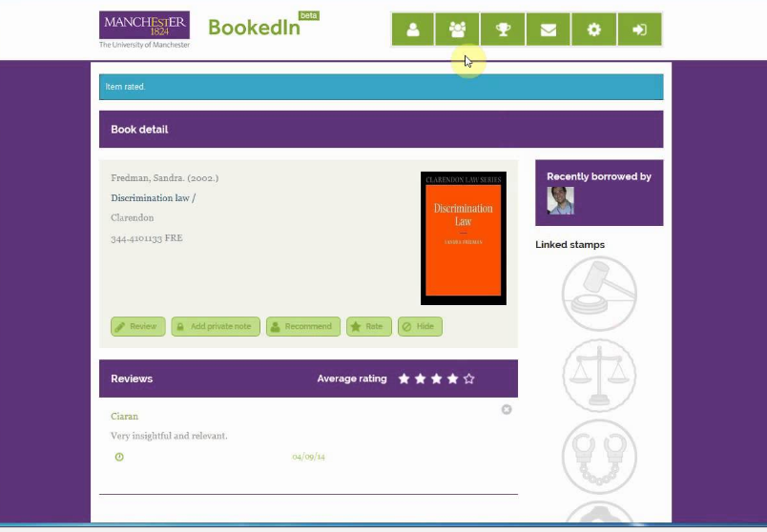
Task: Click the third star of average rating
Action: coord(436,379)
